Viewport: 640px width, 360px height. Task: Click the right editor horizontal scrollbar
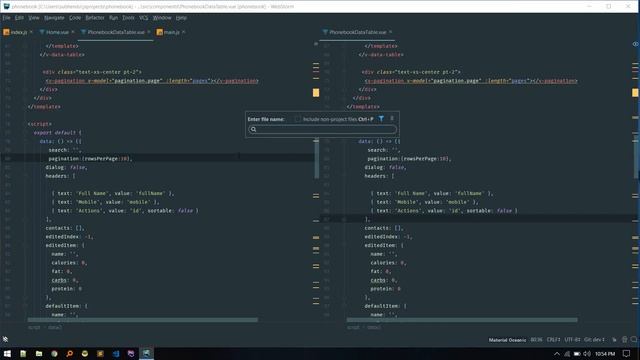462,320
